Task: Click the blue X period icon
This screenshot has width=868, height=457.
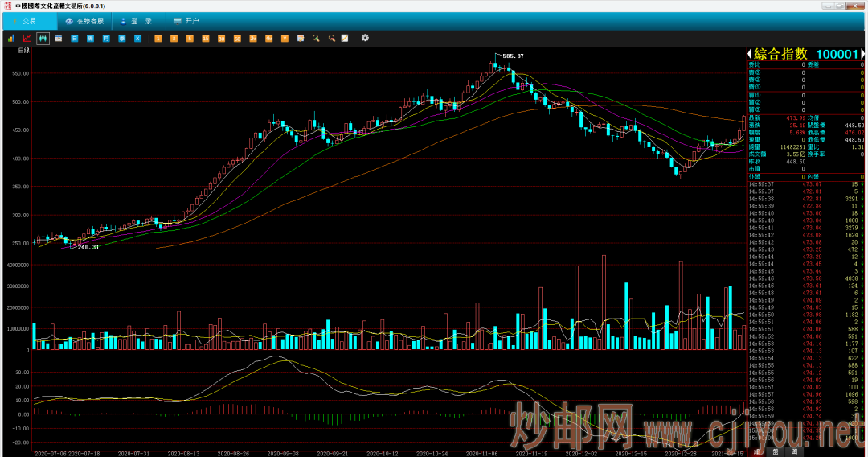Action: click(x=138, y=39)
